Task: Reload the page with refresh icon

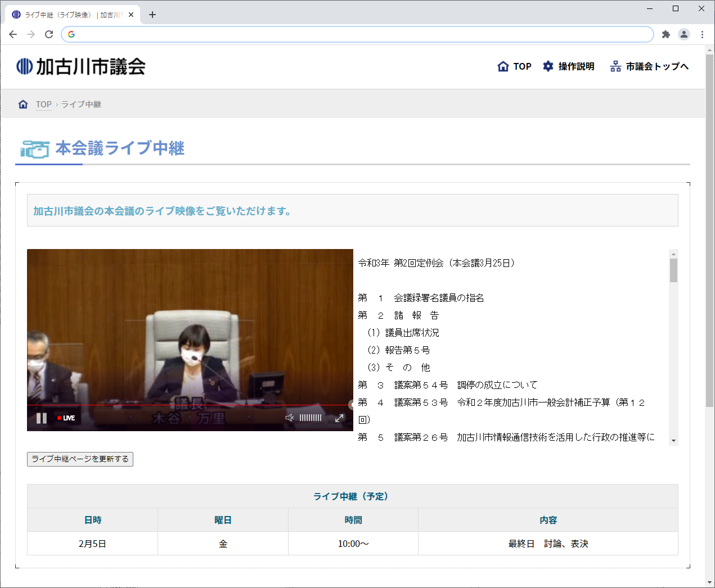Action: [x=49, y=34]
